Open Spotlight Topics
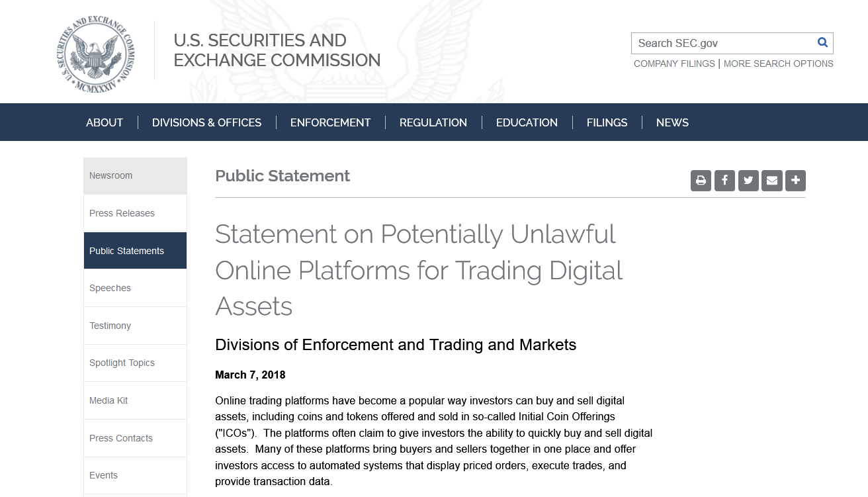 pos(122,363)
